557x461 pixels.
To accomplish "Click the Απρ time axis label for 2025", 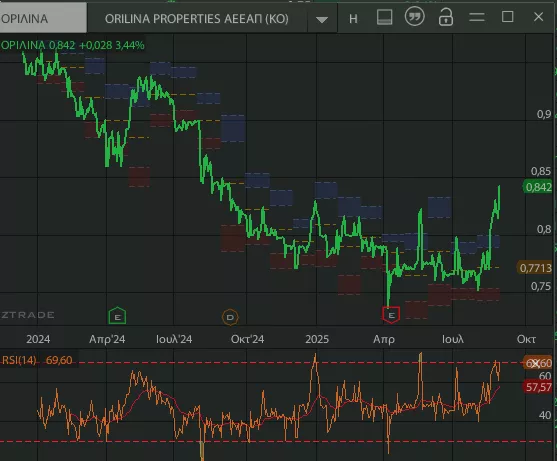I will click(x=384, y=340).
